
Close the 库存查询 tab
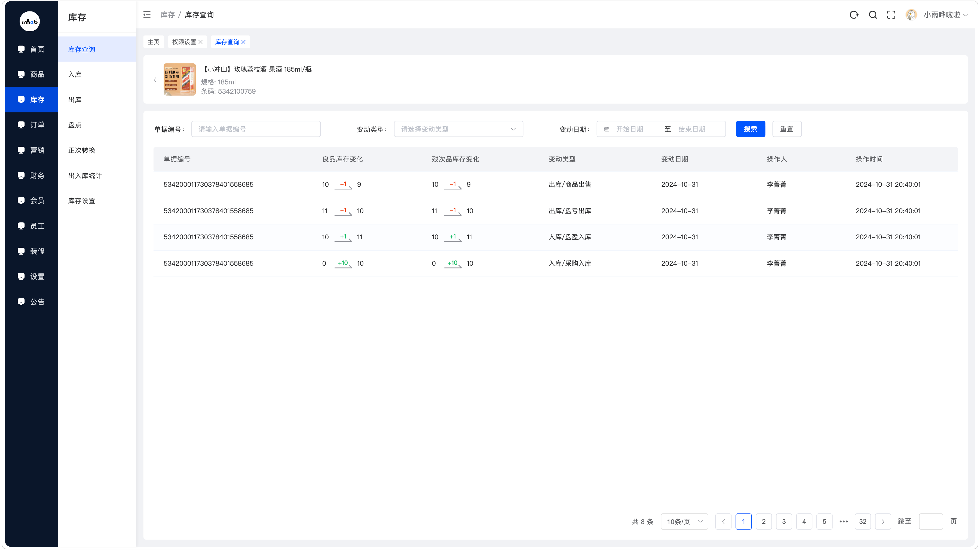coord(243,42)
